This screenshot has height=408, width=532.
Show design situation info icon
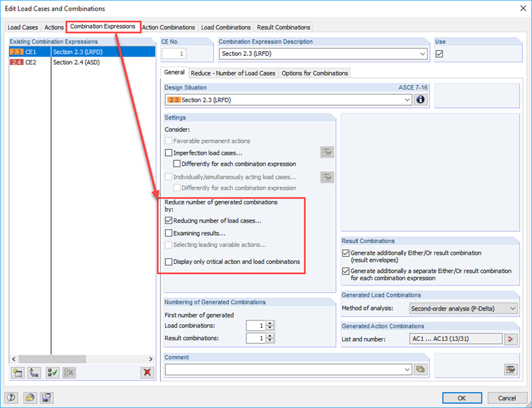click(x=421, y=99)
